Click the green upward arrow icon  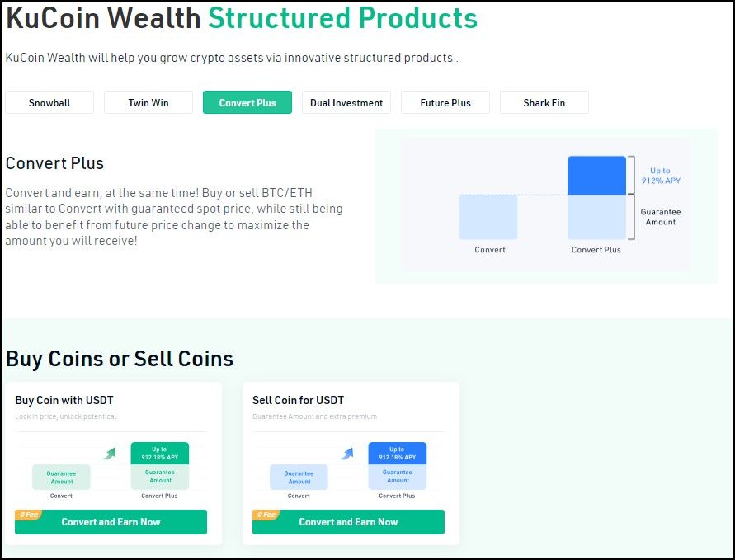pos(110,454)
